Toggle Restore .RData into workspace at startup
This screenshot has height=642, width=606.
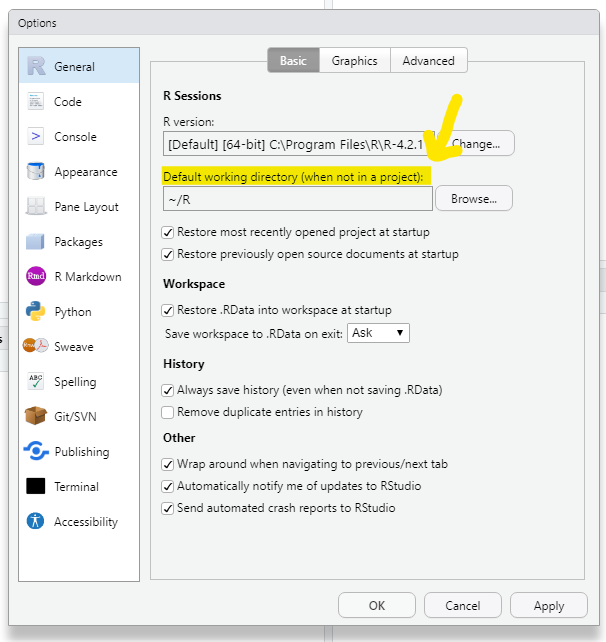[168, 311]
